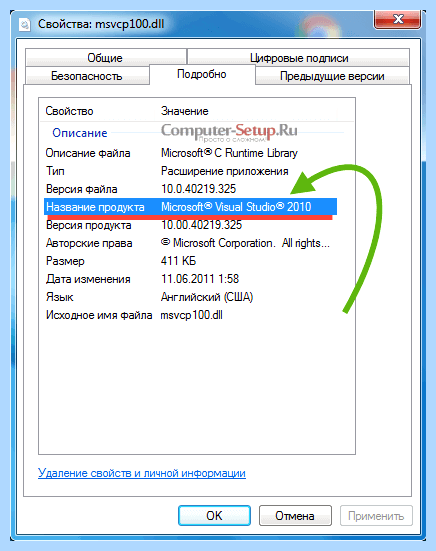Select the Исходное имя файла row
Viewport: 436px width, 551px height.
tap(190, 315)
